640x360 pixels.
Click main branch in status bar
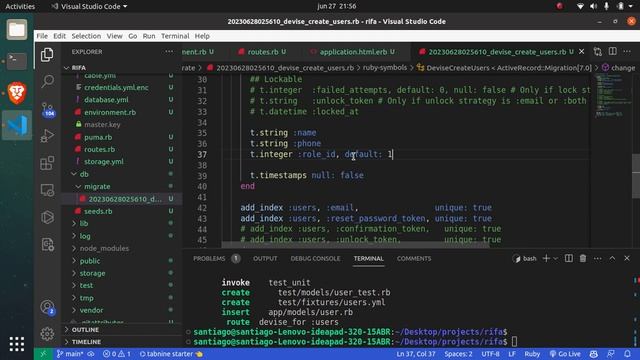pyautogui.click(x=70, y=354)
